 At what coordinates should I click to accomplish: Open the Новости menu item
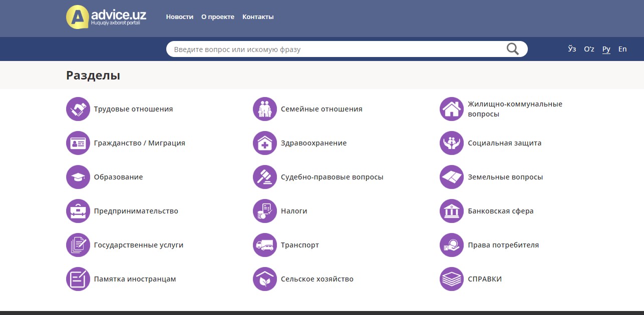(179, 16)
